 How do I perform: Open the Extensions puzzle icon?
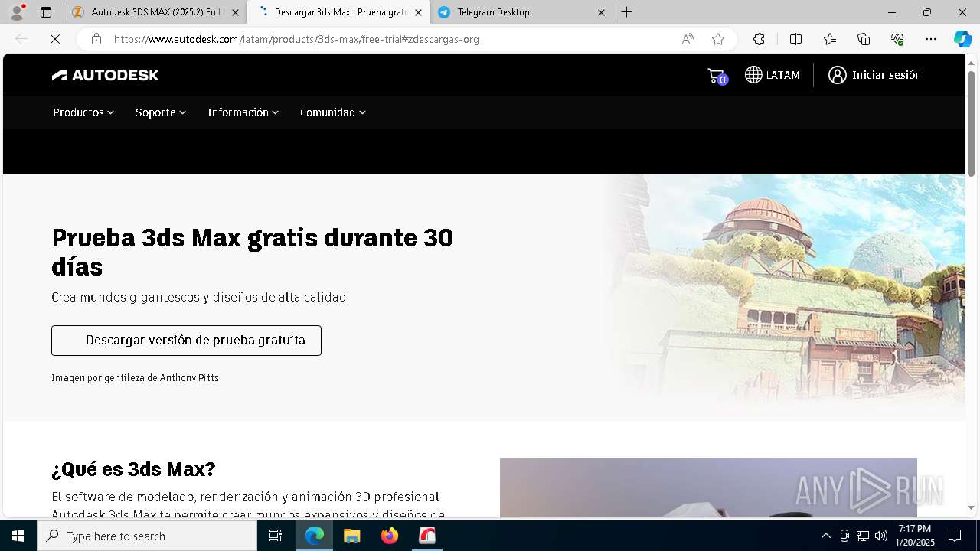coord(759,39)
